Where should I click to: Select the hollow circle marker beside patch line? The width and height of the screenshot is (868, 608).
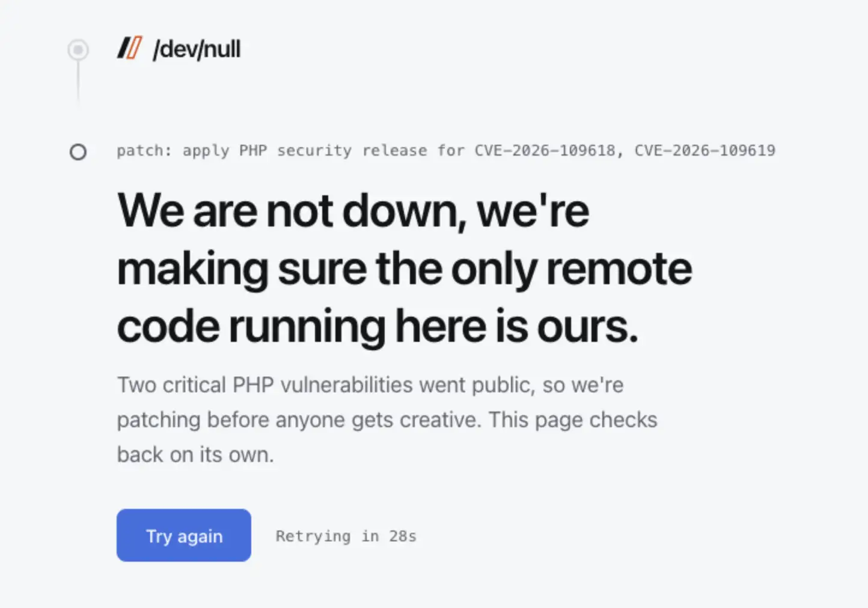coord(78,152)
